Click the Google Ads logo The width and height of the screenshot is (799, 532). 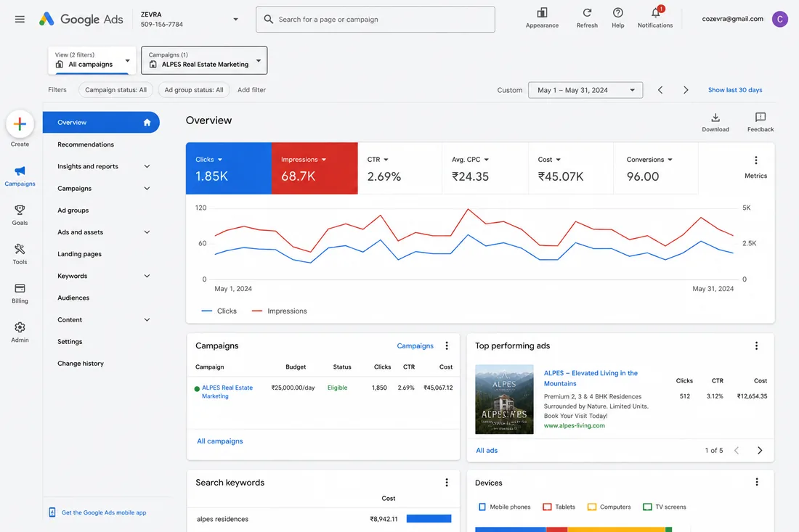[x=81, y=20]
